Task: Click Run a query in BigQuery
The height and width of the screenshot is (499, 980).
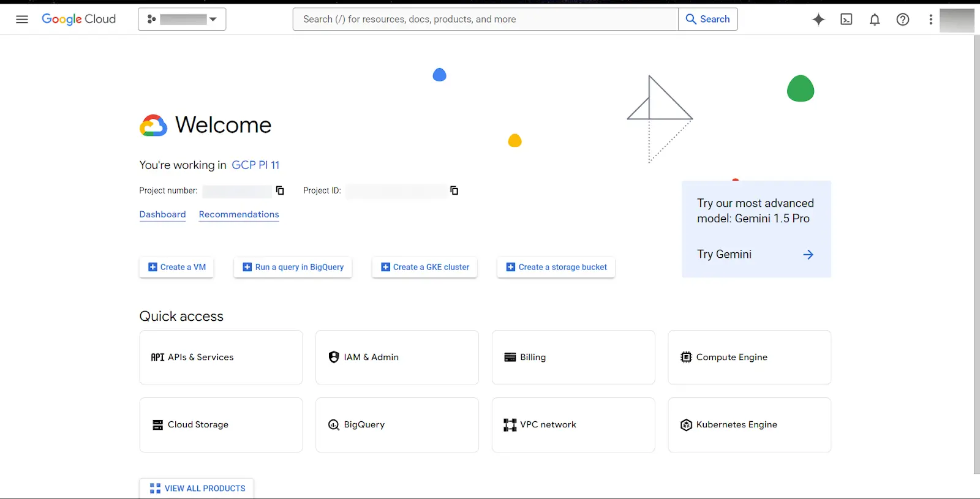Action: [x=293, y=267]
